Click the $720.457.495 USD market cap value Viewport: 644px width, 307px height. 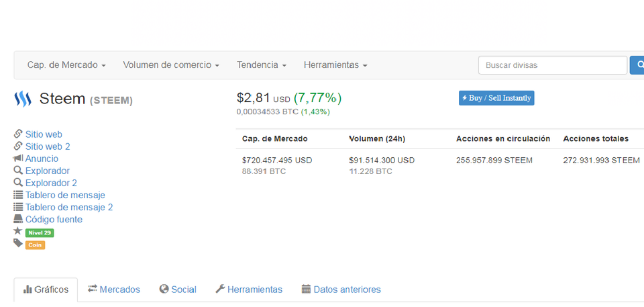click(277, 161)
